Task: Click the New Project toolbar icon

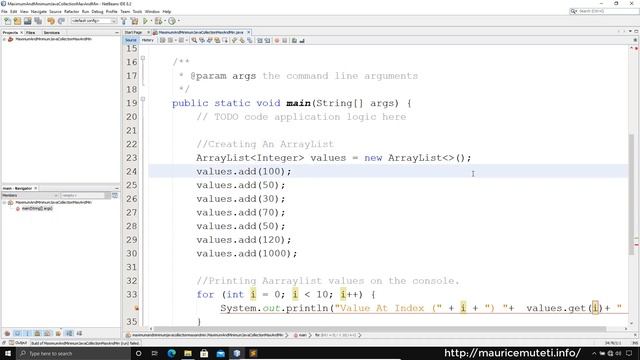Action: coord(17,21)
